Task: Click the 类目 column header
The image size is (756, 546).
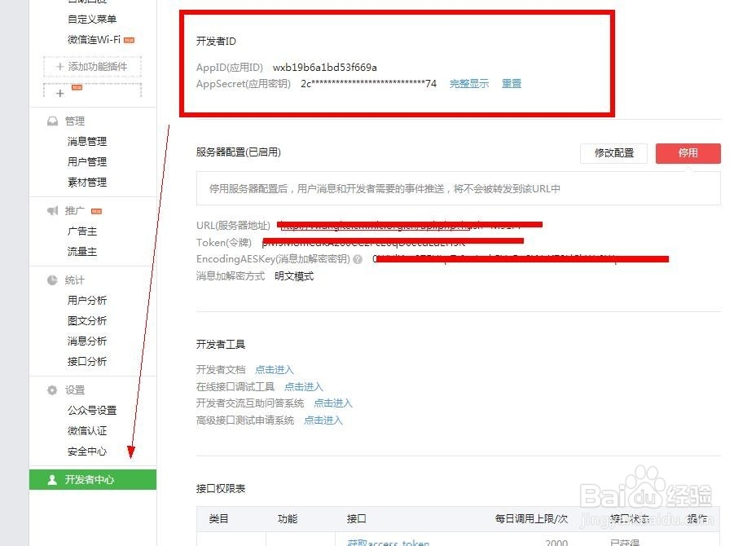Action: pos(218,519)
